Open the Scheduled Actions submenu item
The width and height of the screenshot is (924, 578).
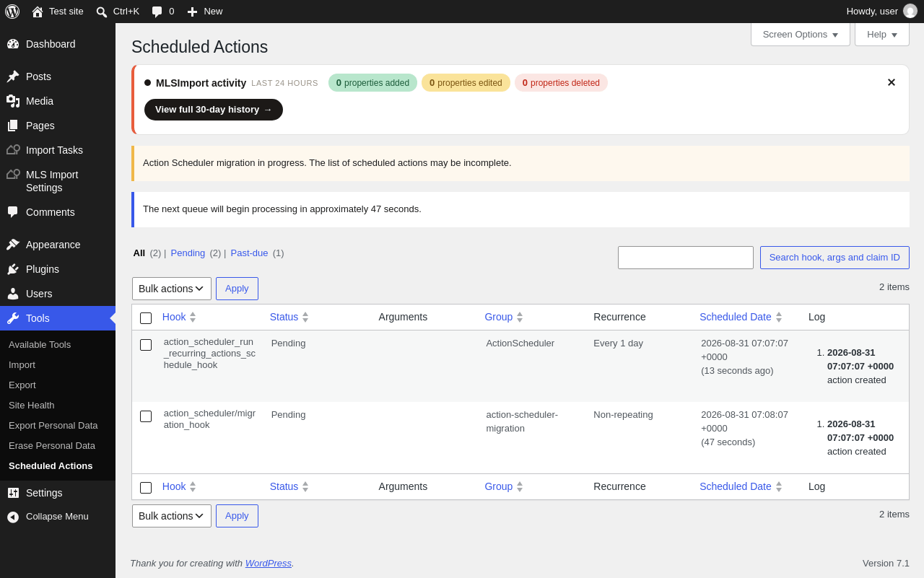(51, 466)
